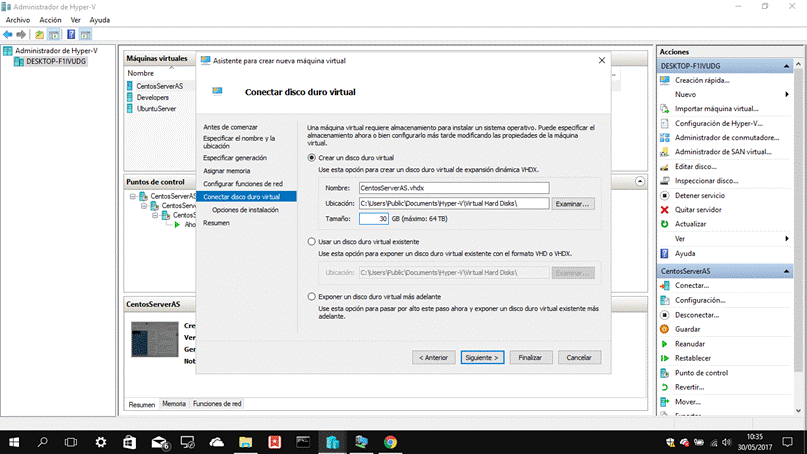
Task: Click Importar máquina virtual icon
Action: [664, 109]
